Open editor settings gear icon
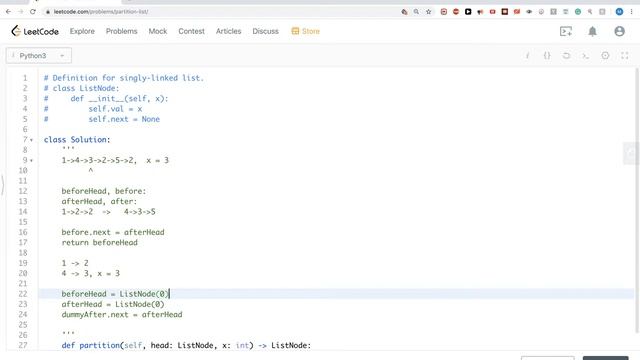This screenshot has height=360, width=640. tap(605, 56)
